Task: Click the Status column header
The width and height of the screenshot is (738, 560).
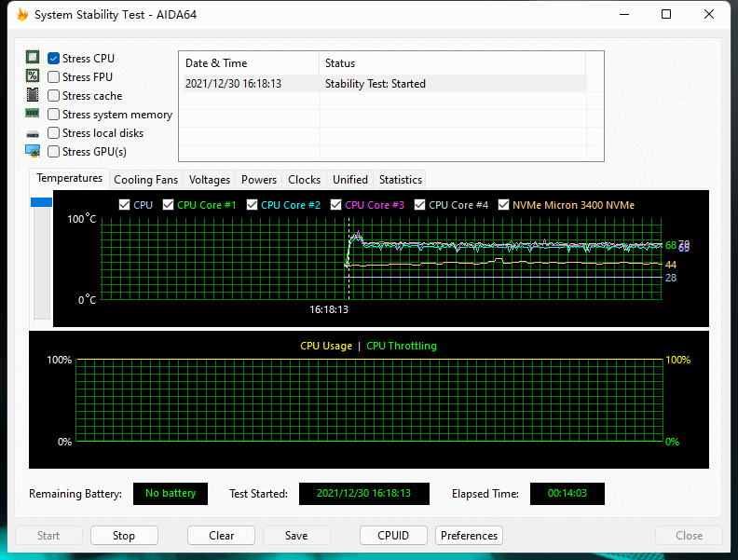Action: point(452,63)
